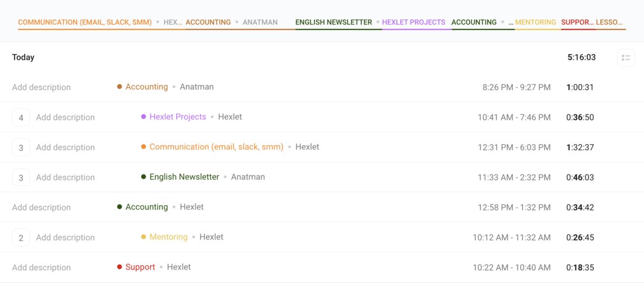
Task: Select the English Newsletter project label
Action: coord(184,177)
